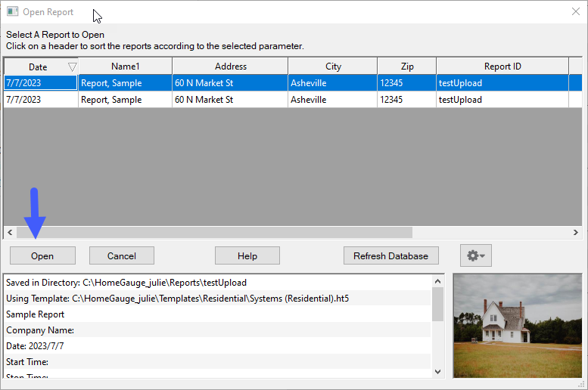Select date 7/7/2023 in unselected second row
This screenshot has height=390, width=588.
(41, 100)
